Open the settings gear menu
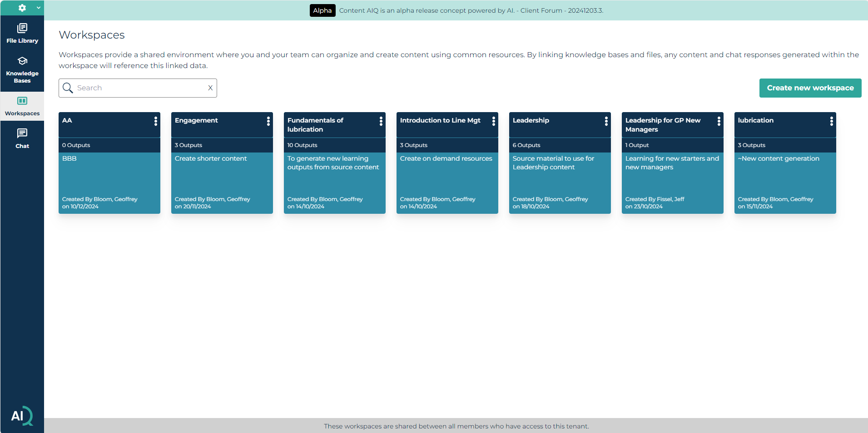Viewport: 868px width, 433px height. [22, 8]
